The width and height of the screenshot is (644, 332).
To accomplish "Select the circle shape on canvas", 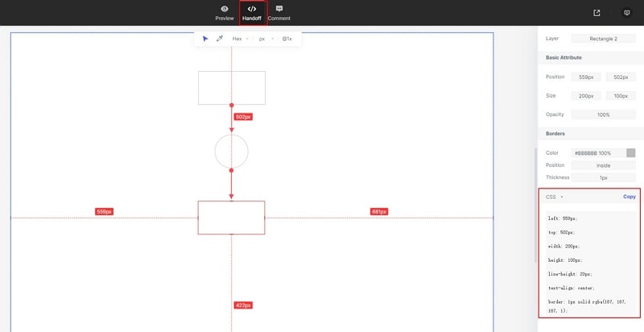I will [x=232, y=151].
